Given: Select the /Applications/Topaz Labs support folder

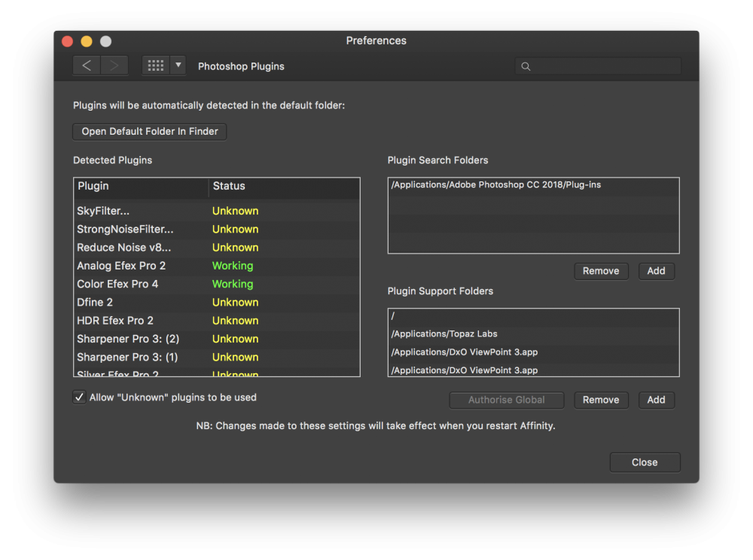Looking at the screenshot, I should pyautogui.click(x=533, y=334).
